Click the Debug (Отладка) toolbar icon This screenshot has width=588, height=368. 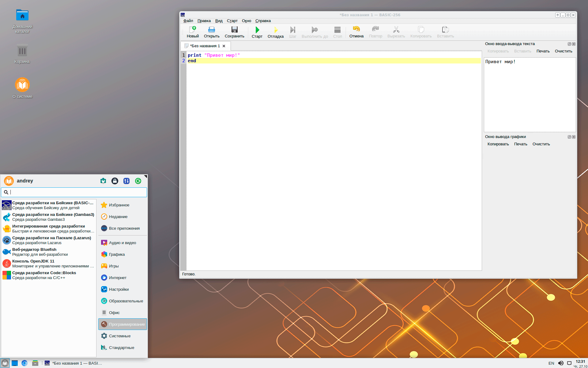tap(275, 30)
